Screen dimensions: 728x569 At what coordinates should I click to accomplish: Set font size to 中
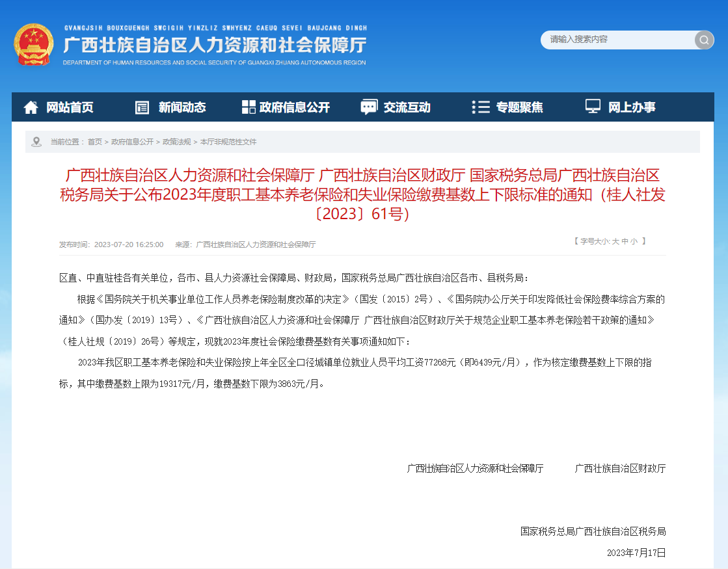point(625,241)
